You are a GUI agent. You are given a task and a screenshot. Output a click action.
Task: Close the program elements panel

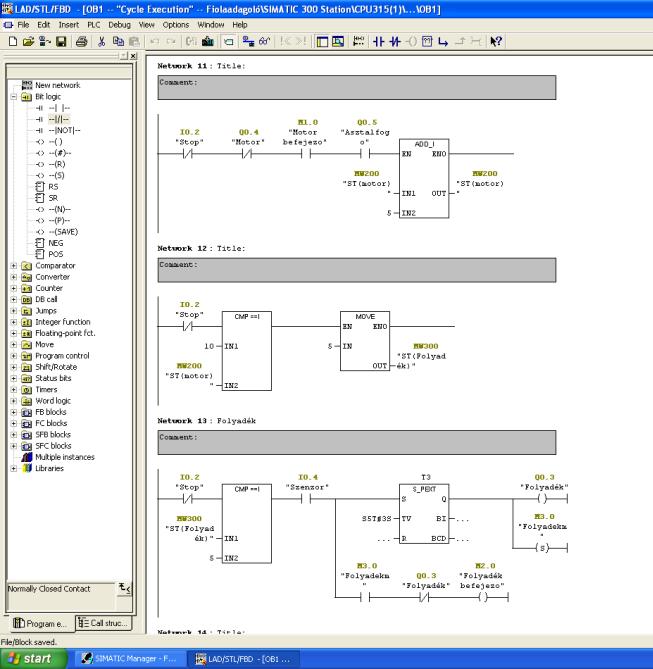click(133, 56)
